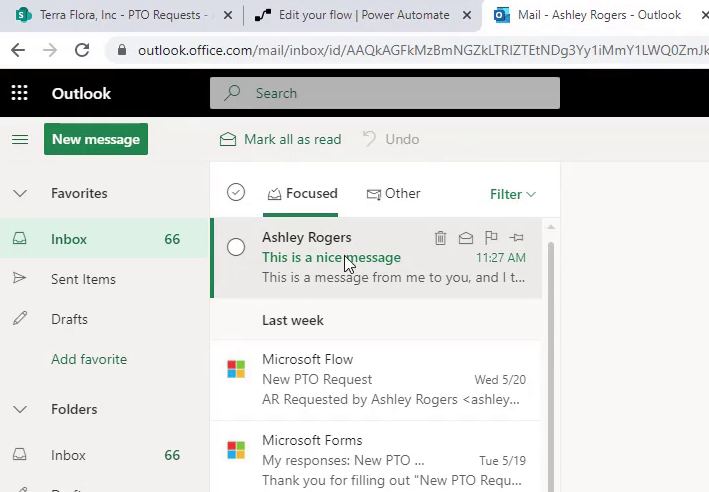
Task: Switch to the Other inbox tab
Action: pos(393,194)
